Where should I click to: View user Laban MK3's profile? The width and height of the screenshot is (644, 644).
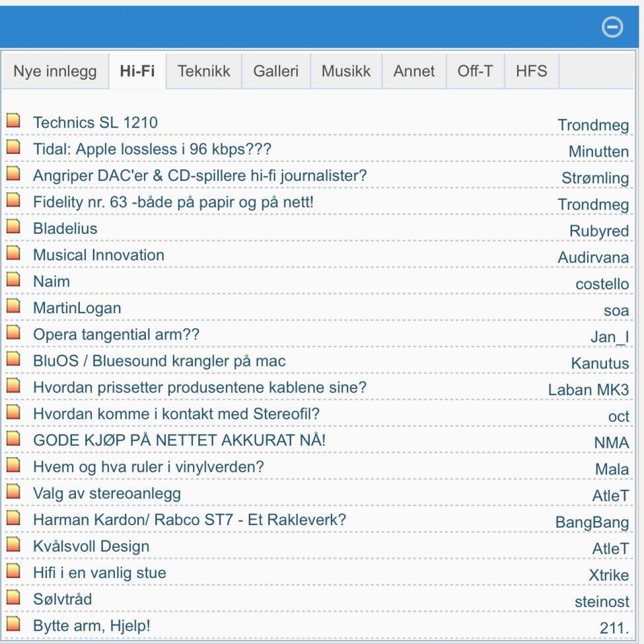tap(588, 390)
